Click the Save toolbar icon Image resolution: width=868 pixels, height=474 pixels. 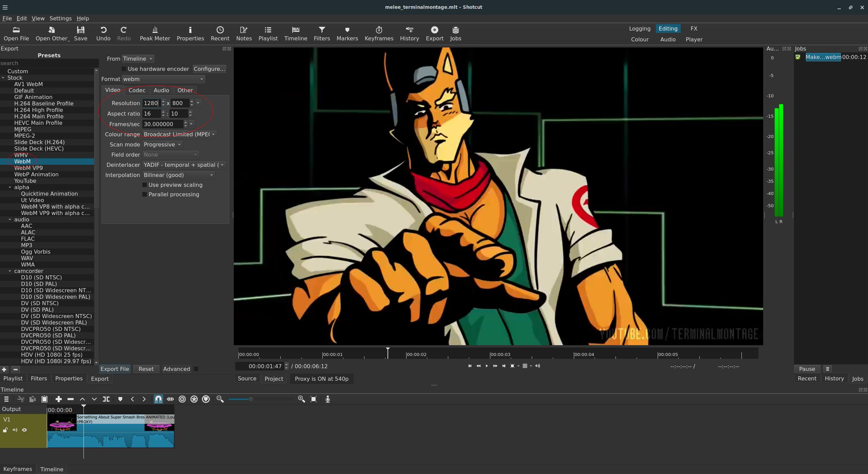[x=80, y=34]
